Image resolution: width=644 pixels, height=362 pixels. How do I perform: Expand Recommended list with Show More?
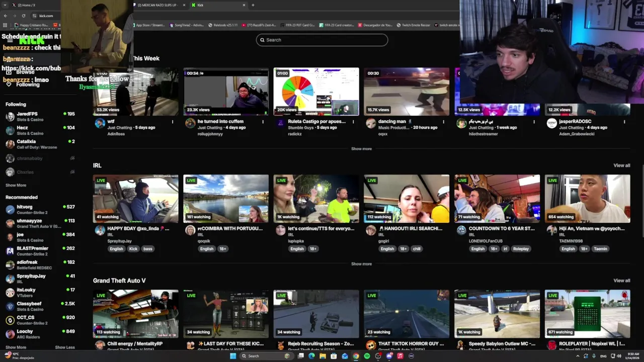(x=16, y=347)
